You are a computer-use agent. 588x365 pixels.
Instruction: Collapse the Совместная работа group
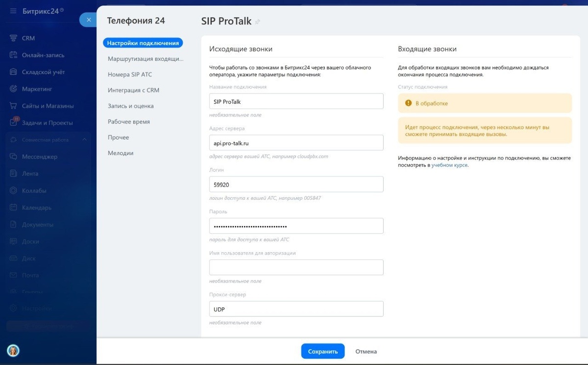pyautogui.click(x=84, y=140)
